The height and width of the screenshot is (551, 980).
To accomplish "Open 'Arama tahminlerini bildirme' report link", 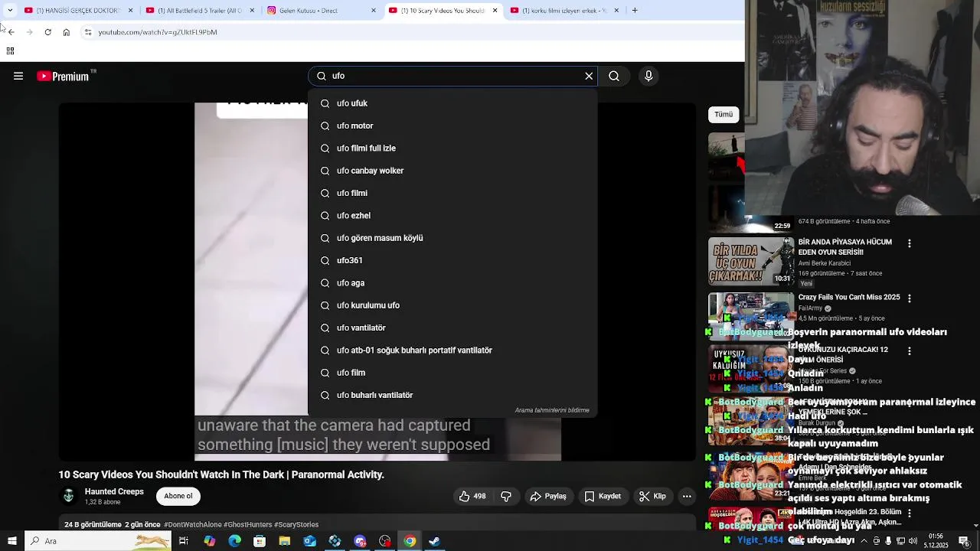I will tap(552, 410).
